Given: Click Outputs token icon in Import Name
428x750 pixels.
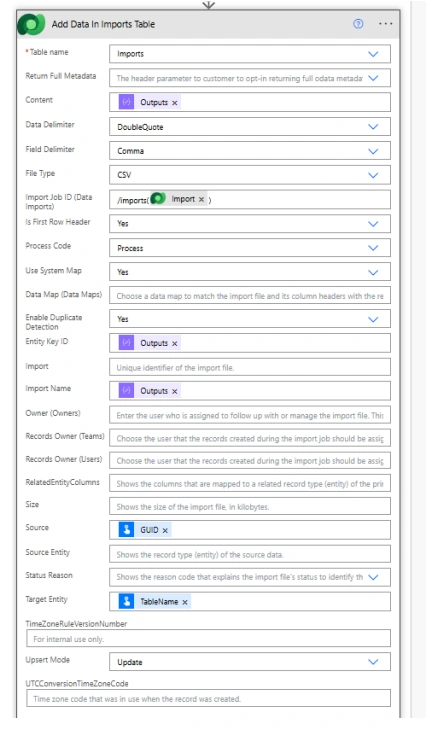Looking at the screenshot, I should (x=126, y=391).
